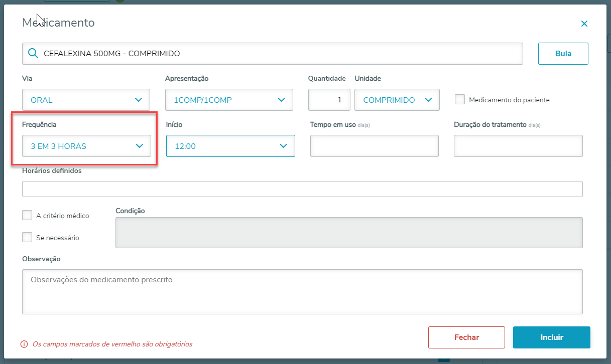The width and height of the screenshot is (611, 364).
Task: Click the Início label
Action: pos(174,124)
